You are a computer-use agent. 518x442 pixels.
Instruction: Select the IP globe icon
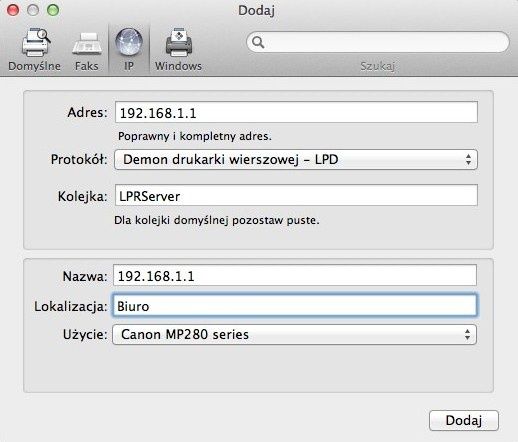pos(129,42)
